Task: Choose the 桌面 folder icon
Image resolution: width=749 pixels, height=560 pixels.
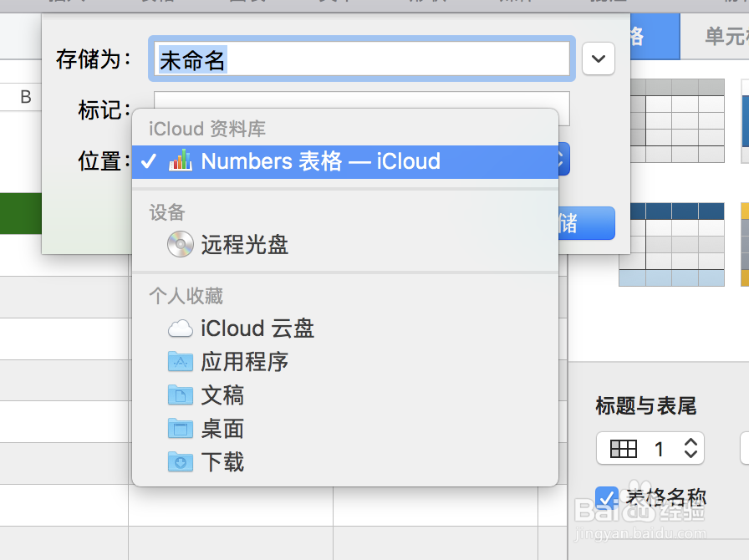Action: [x=181, y=429]
